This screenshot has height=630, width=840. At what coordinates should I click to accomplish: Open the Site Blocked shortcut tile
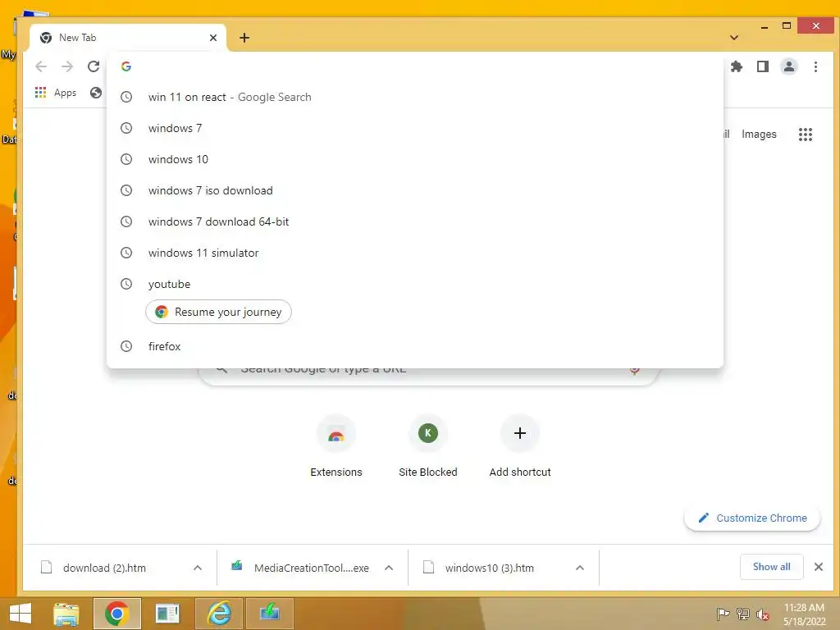pos(428,447)
